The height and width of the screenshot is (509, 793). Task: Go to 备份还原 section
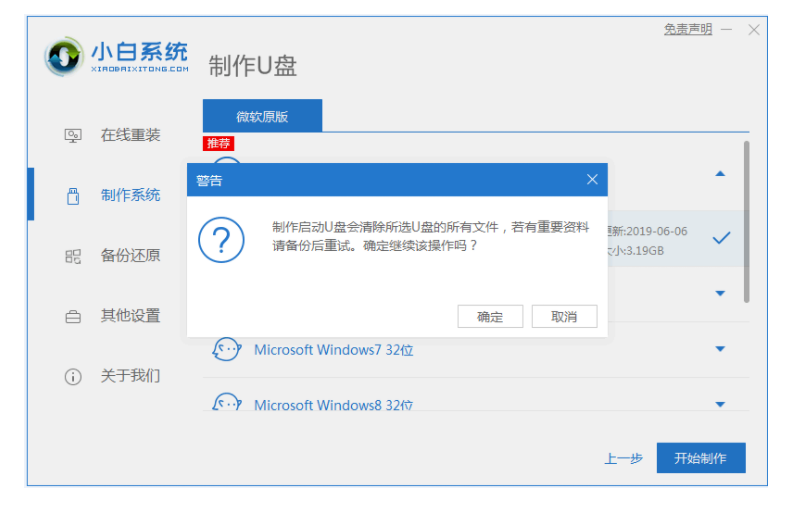pyautogui.click(x=130, y=255)
